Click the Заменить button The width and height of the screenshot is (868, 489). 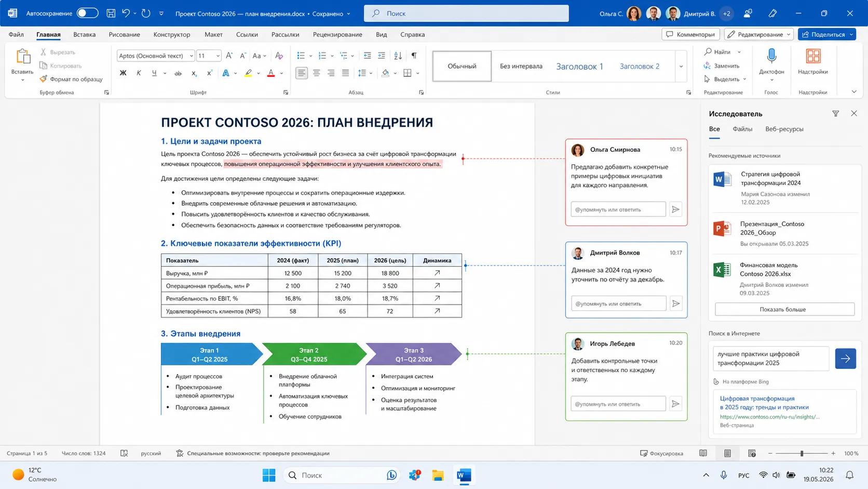[722, 65]
